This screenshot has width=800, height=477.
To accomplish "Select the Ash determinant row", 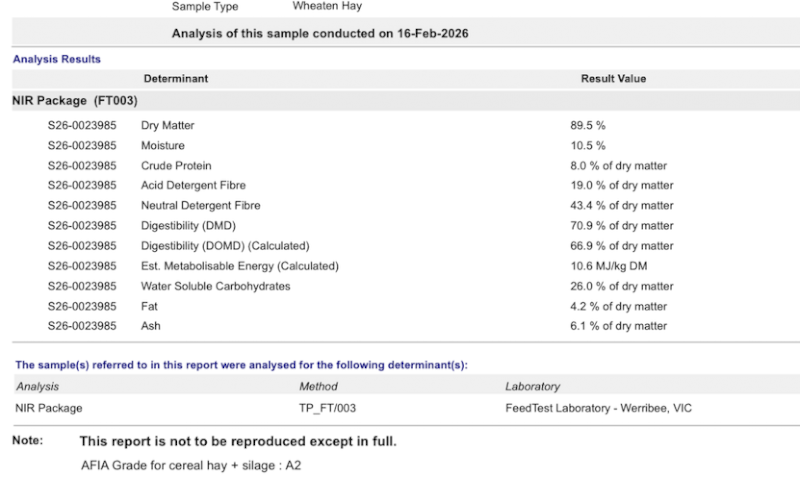I will click(x=406, y=326).
